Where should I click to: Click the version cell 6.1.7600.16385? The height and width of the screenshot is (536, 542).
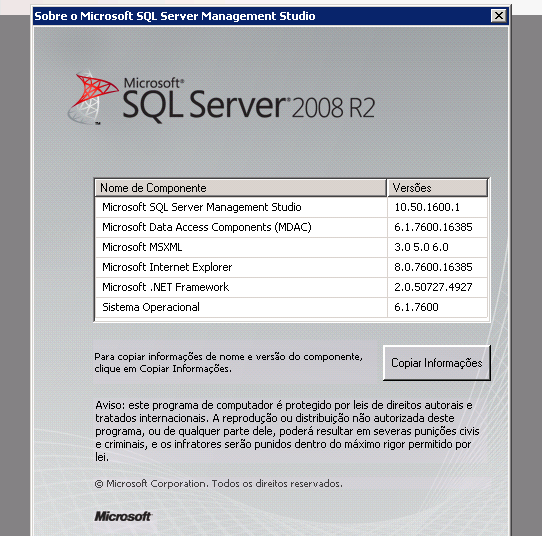433,227
